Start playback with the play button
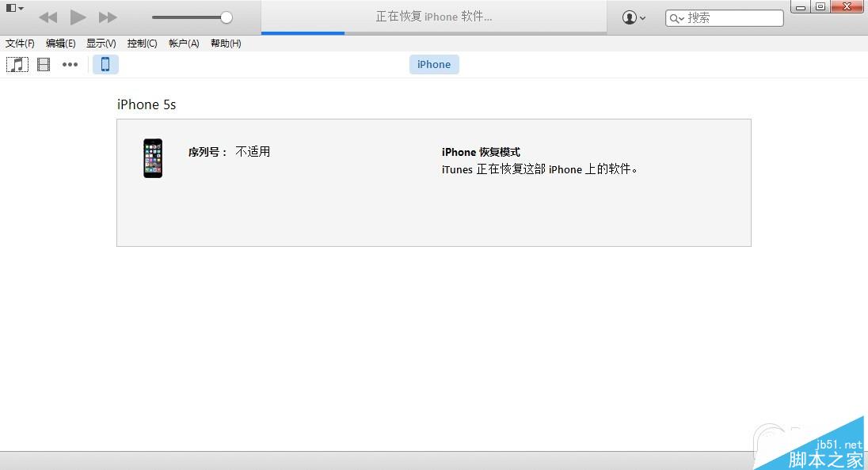 78,17
